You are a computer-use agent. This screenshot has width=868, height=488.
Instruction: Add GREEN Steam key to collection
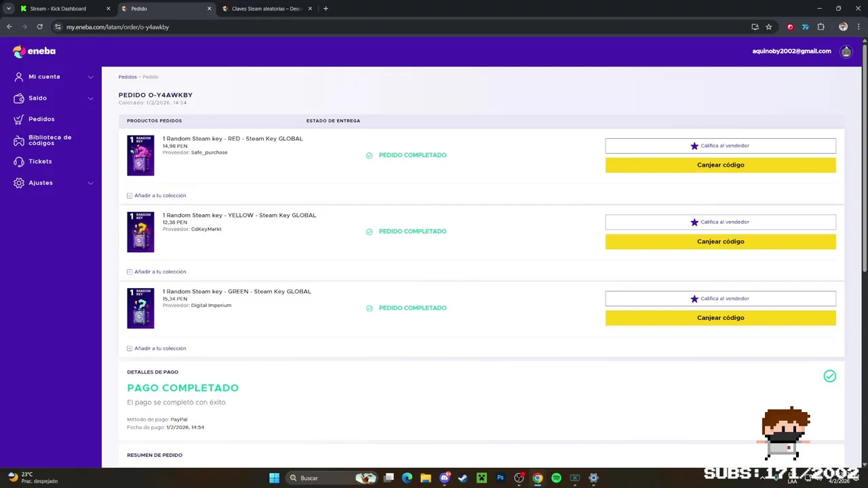[157, 348]
